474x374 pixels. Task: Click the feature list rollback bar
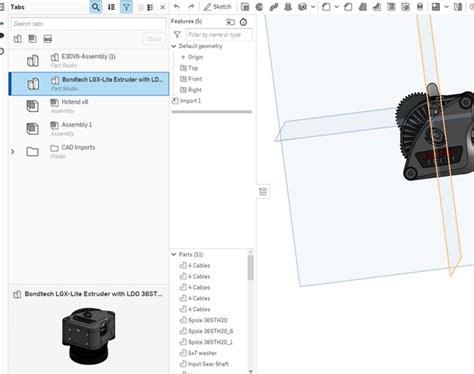click(x=211, y=112)
